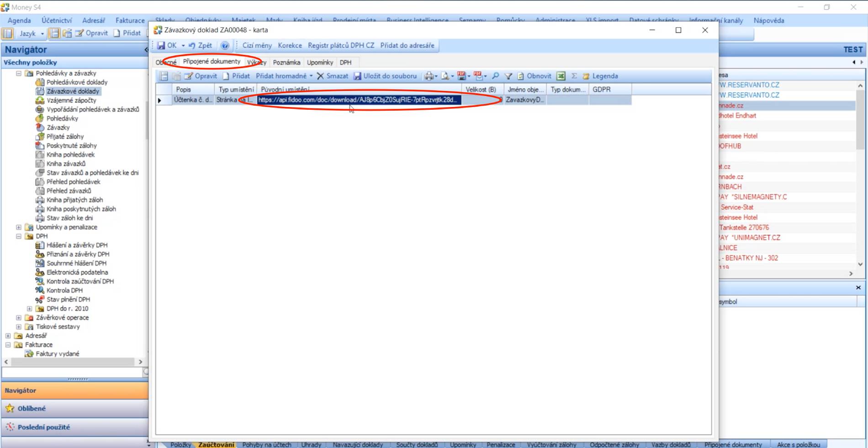Image resolution: width=868 pixels, height=448 pixels.
Task: Click the Zpět back button
Action: pos(200,45)
